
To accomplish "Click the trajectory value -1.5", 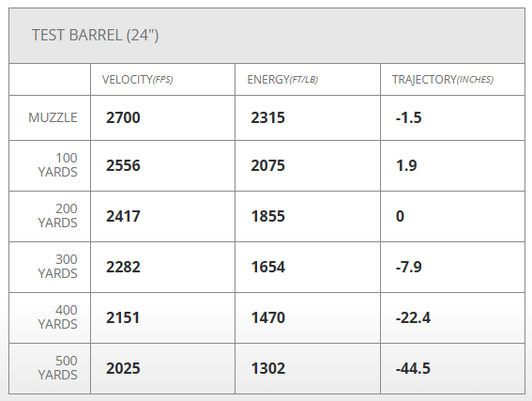I will (x=409, y=117).
